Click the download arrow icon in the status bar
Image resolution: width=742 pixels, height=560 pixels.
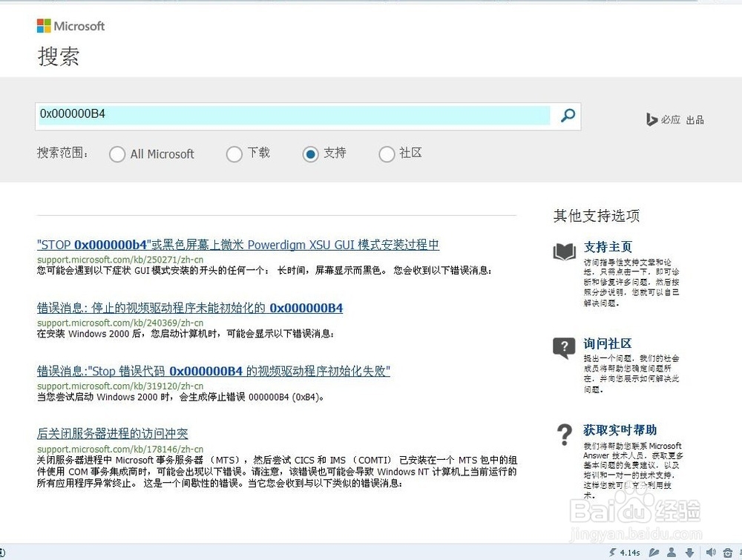click(x=691, y=553)
